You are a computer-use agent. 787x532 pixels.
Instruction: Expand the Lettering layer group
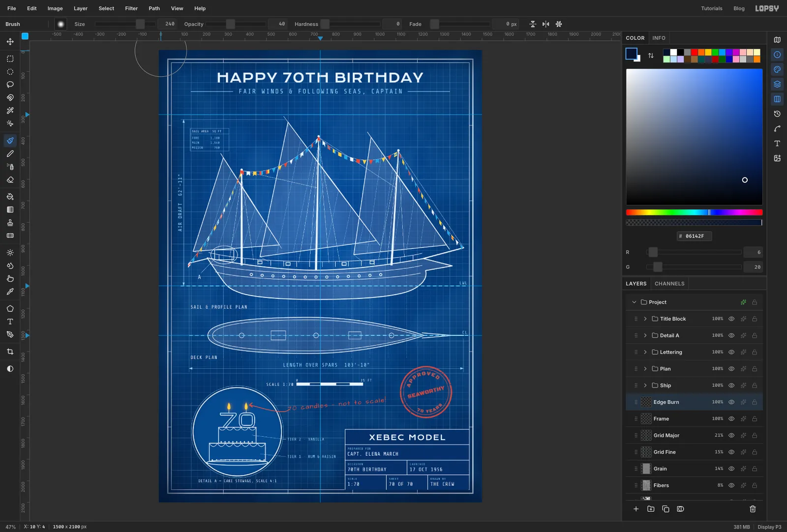[645, 352]
